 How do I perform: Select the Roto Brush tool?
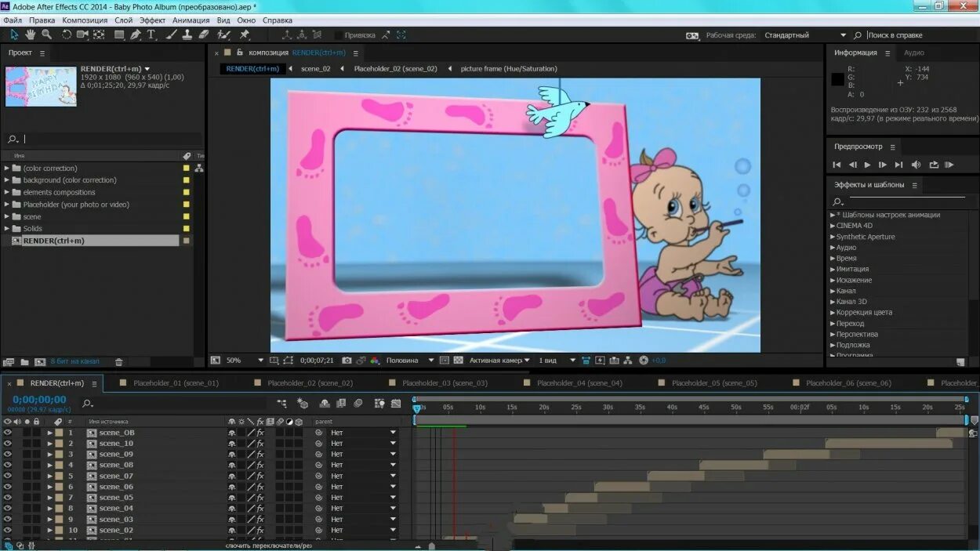click(x=223, y=34)
